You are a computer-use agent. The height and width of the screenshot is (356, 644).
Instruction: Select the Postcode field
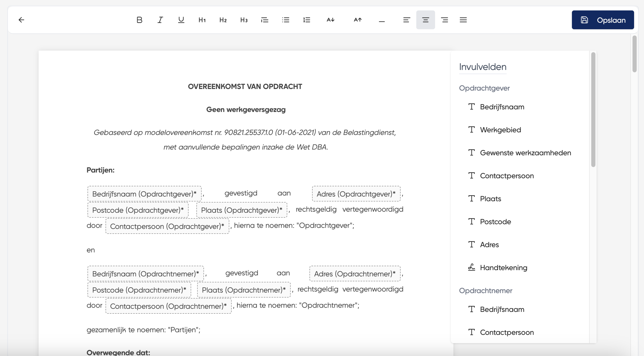pos(490,222)
